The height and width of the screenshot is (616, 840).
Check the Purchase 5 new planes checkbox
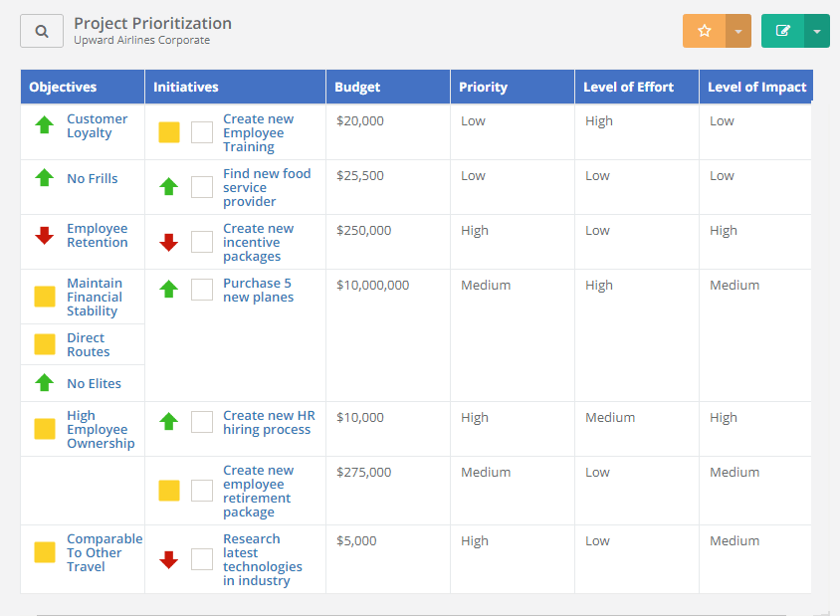(202, 289)
